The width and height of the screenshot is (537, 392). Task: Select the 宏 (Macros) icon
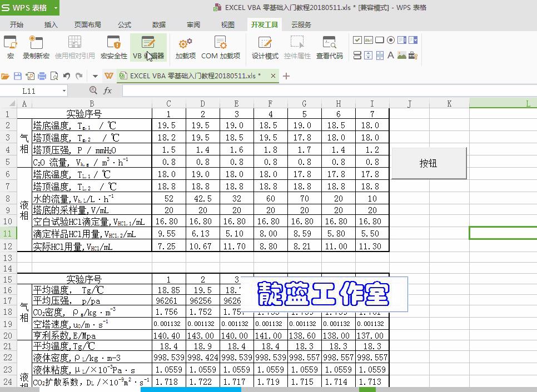click(x=11, y=47)
